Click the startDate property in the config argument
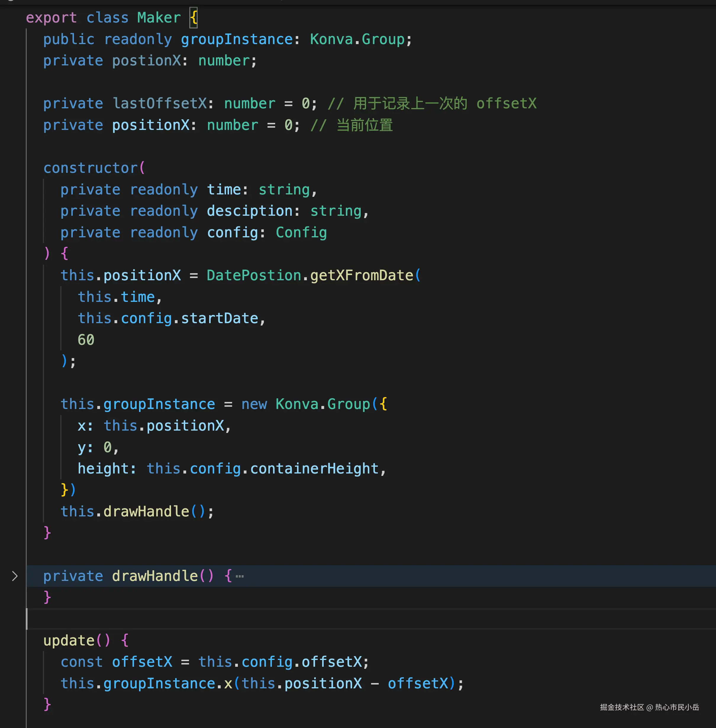716x728 pixels. click(220, 318)
